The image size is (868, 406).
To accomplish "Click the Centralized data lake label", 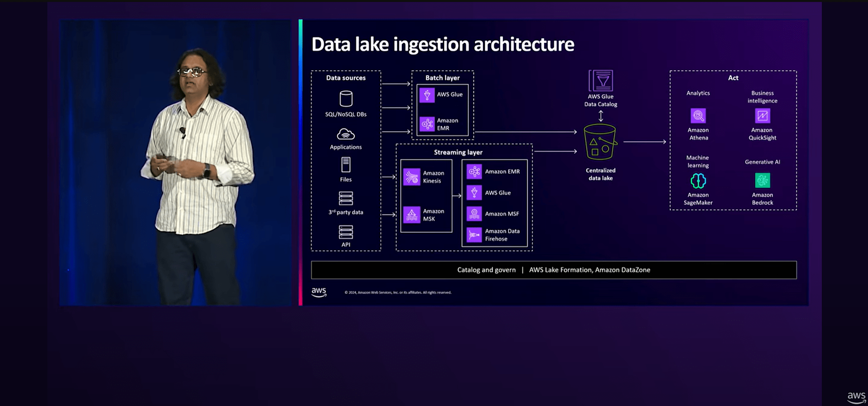I will (x=601, y=174).
